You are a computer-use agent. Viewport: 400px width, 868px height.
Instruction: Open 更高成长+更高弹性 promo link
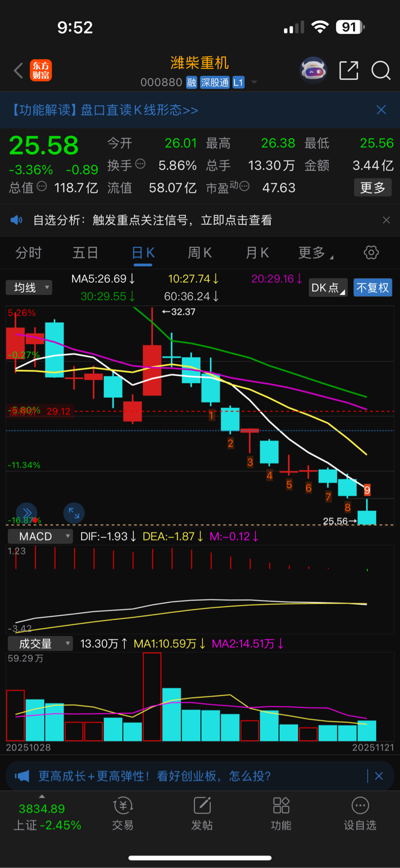point(155,776)
